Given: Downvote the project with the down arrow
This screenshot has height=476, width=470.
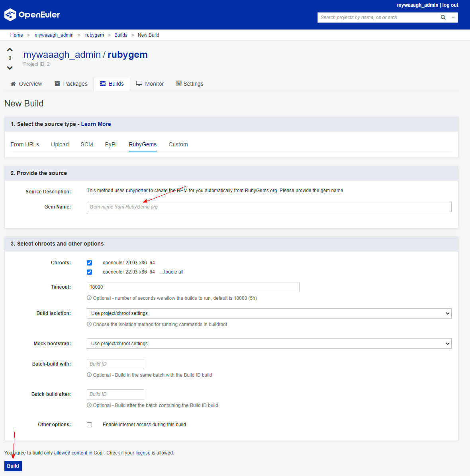Looking at the screenshot, I should click(x=10, y=68).
